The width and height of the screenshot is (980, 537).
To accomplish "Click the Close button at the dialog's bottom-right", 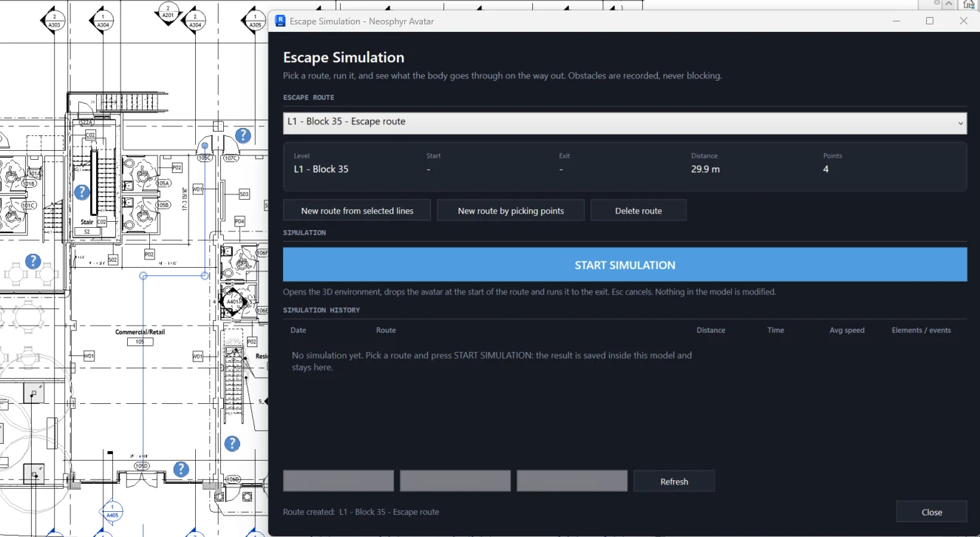I will click(x=931, y=512).
